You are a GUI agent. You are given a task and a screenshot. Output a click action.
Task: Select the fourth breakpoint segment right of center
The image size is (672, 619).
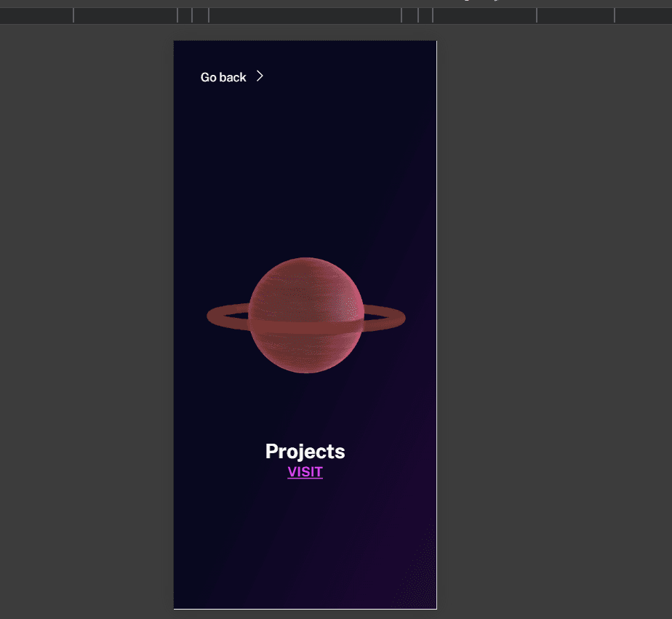click(x=575, y=15)
